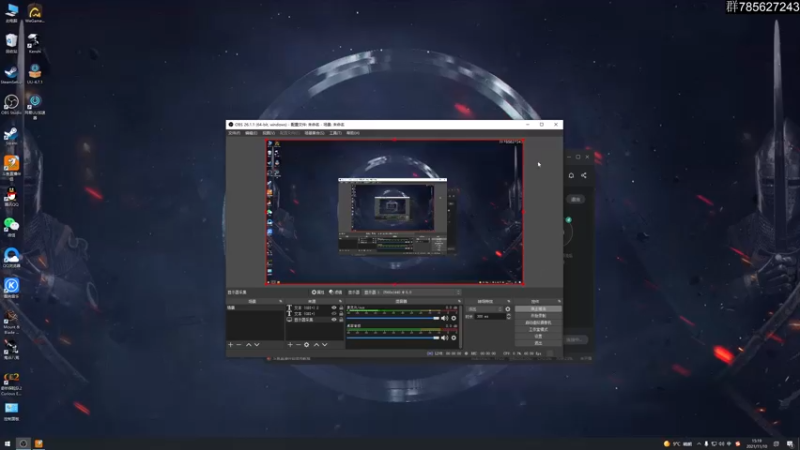Screen dimensions: 800x450
Task: Toggle visibility of the Text (GDI+) source
Action: [334, 314]
